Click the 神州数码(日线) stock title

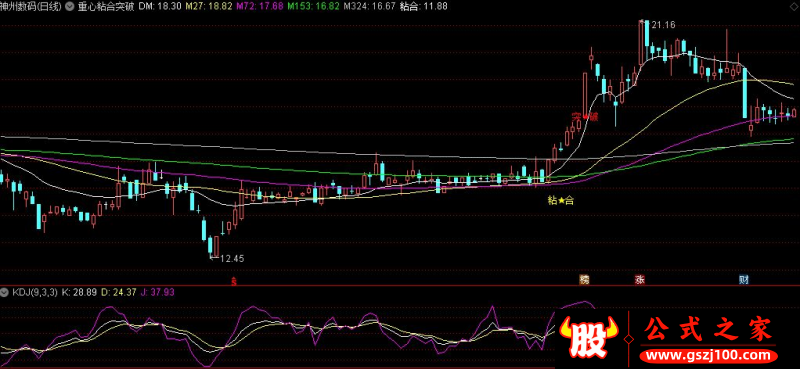(x=31, y=7)
